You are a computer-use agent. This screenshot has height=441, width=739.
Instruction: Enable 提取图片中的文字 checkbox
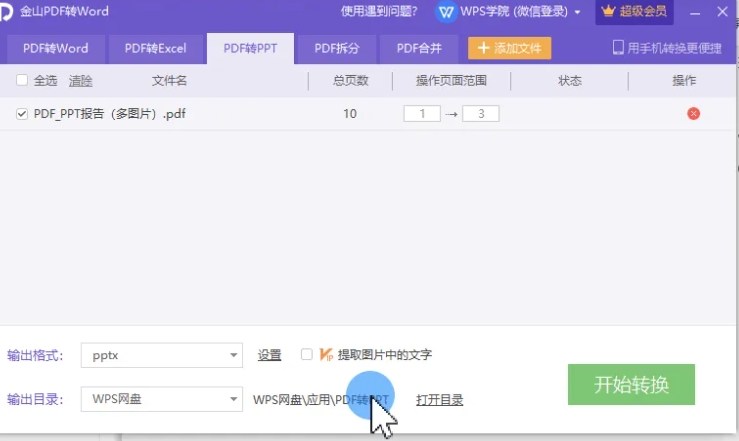(307, 354)
